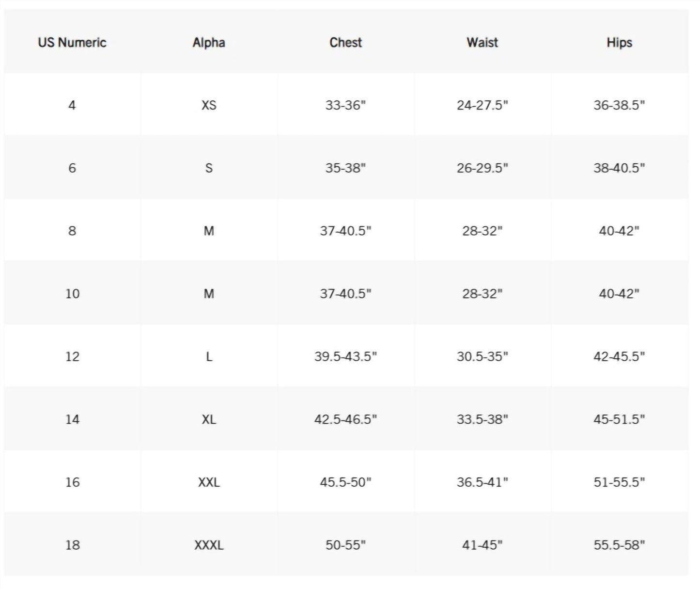Select waist measurement 41-45"

pos(482,545)
